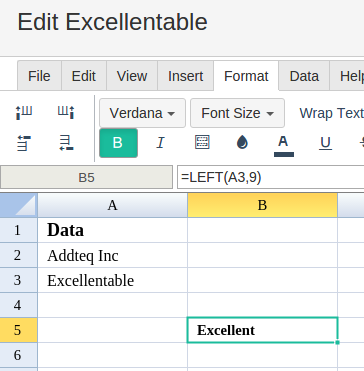Toggle Italic formatting
364x371 pixels.
click(160, 143)
